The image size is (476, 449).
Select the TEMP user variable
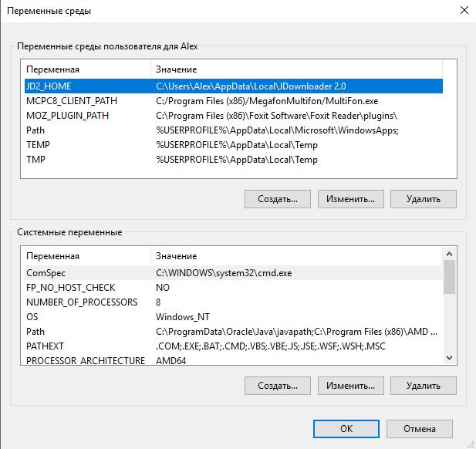(39, 145)
